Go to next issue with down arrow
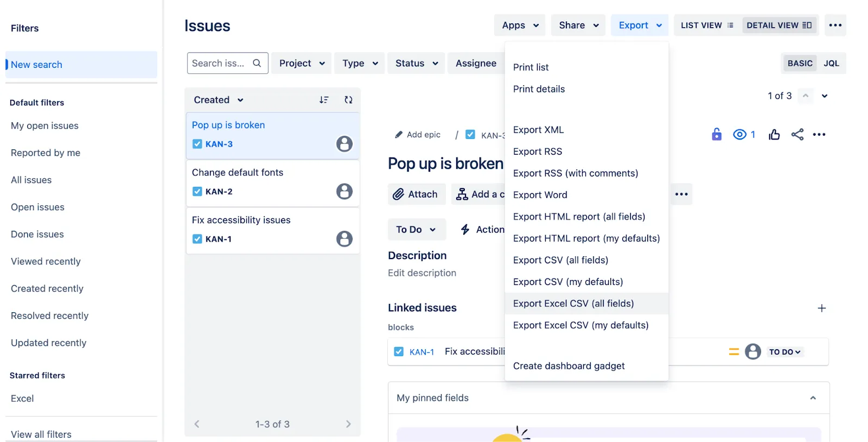 (x=825, y=96)
